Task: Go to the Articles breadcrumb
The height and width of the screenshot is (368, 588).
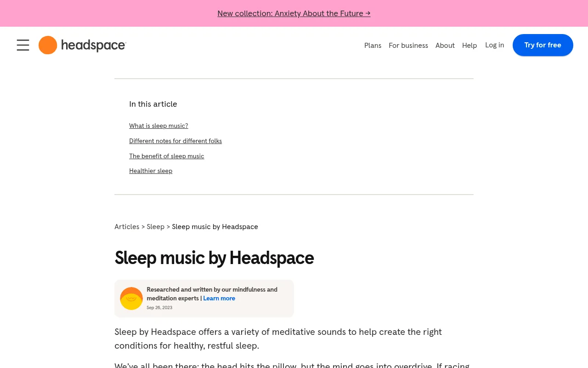Action: click(127, 227)
